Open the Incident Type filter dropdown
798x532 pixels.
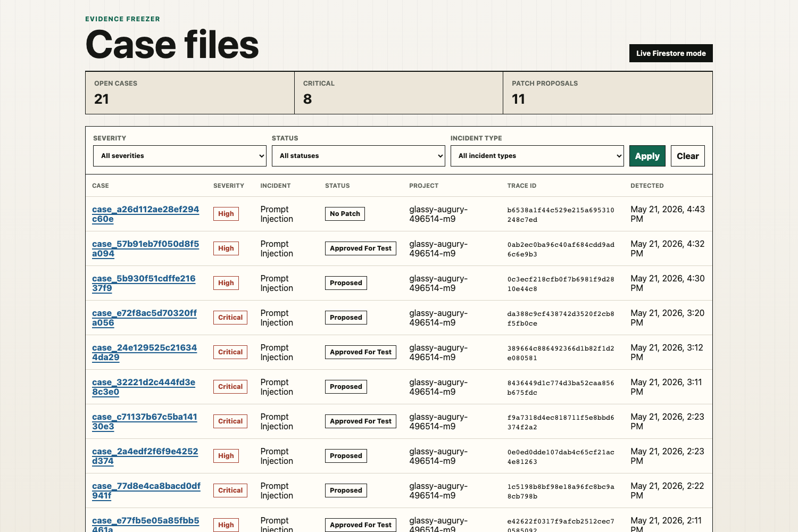[537, 156]
